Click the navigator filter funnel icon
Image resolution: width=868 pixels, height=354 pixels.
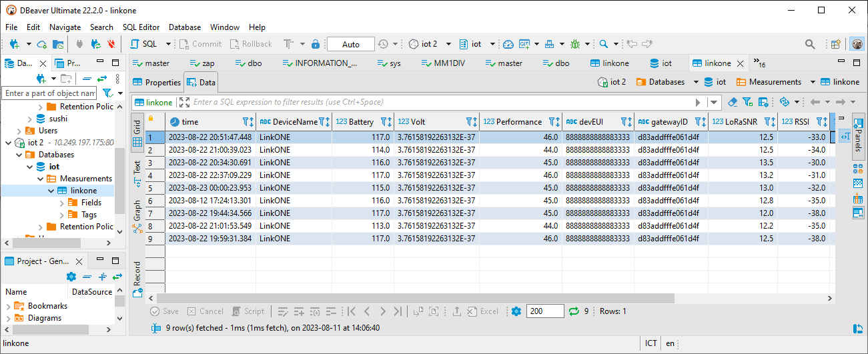click(107, 93)
